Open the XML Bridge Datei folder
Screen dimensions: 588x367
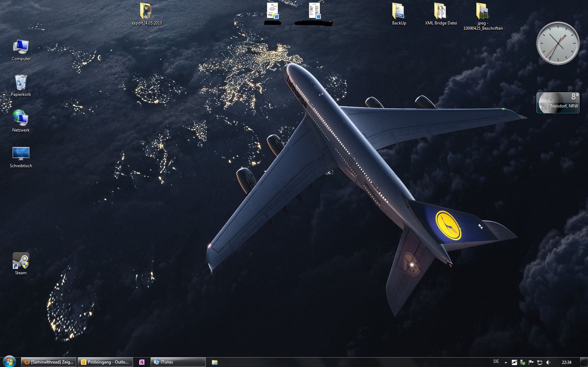point(441,14)
